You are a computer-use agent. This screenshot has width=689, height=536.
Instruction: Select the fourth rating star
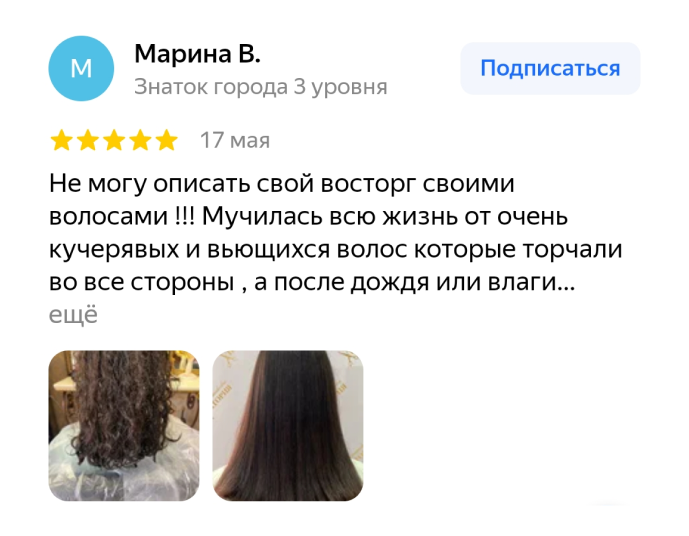tap(141, 141)
